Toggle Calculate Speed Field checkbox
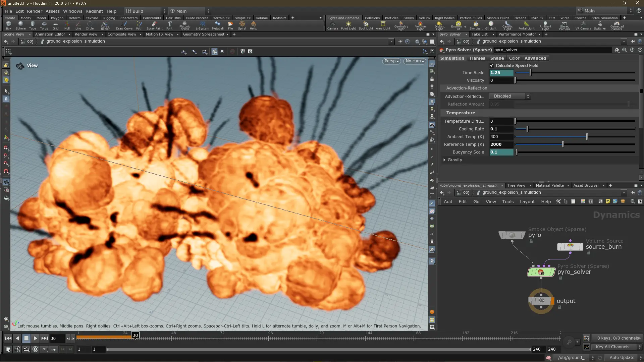This screenshot has height=362, width=644. click(492, 66)
